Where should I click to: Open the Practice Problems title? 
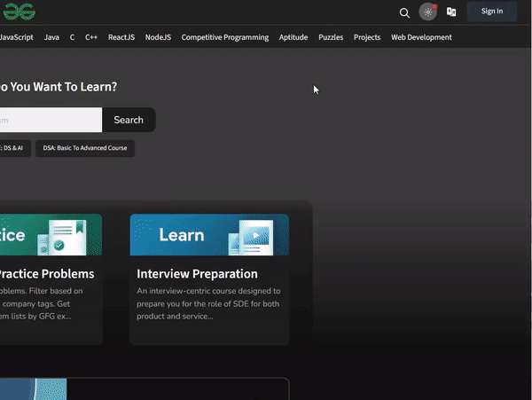click(x=47, y=274)
